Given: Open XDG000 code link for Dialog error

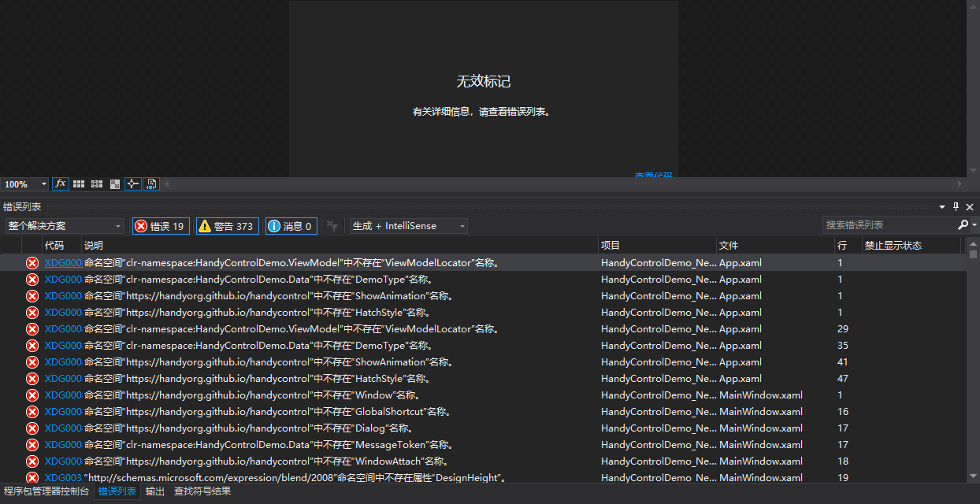Looking at the screenshot, I should 63,428.
